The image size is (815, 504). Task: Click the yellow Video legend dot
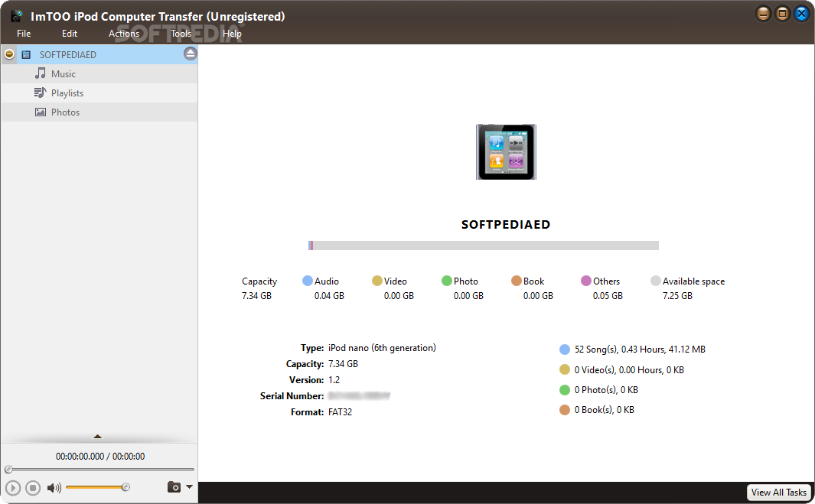[377, 281]
